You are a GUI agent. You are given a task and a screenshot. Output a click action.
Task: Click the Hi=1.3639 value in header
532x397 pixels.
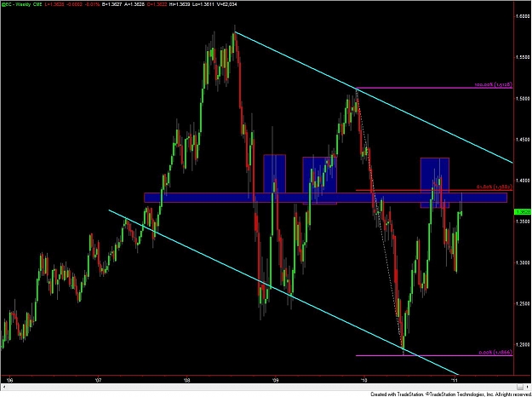(179, 4)
